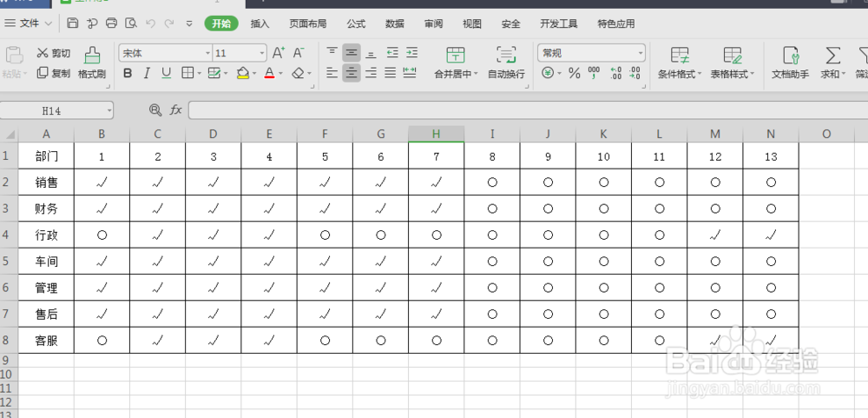The height and width of the screenshot is (418, 868).
Task: Align cell text to the right
Action: click(x=371, y=73)
